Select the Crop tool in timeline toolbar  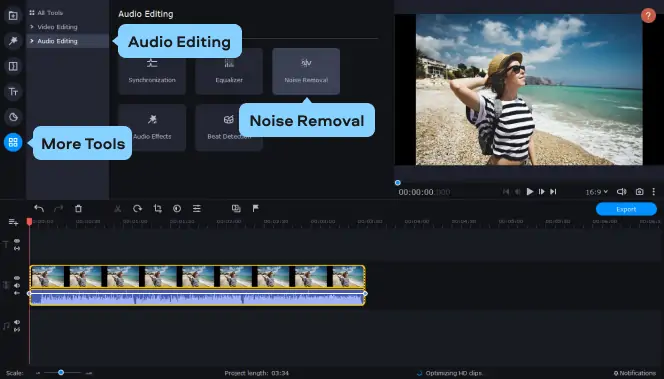click(158, 208)
